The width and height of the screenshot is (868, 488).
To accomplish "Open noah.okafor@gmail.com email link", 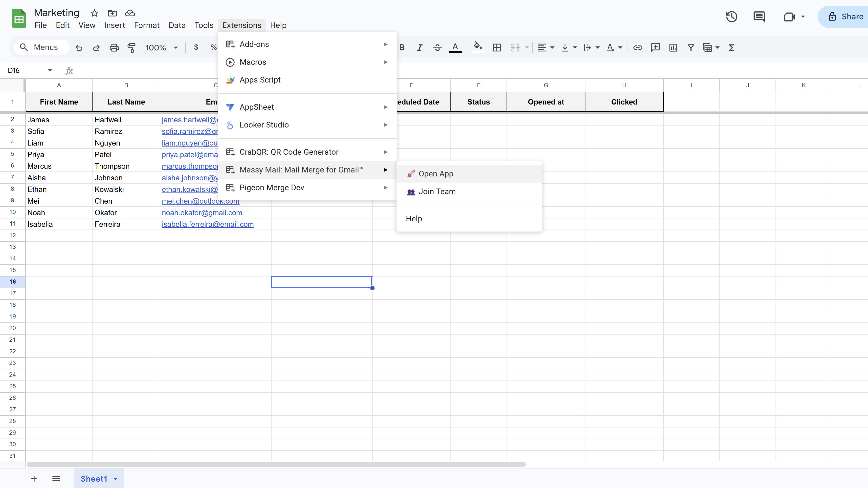I will [202, 212].
